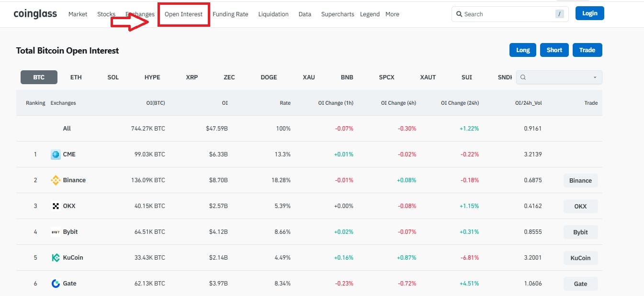Click the Gate exchange logo icon
Viewport: 644px width, 296px height.
56,284
